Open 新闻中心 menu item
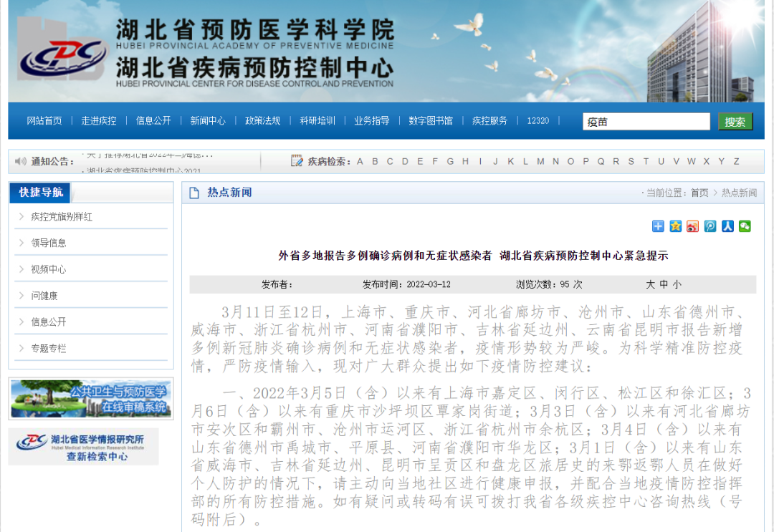The width and height of the screenshot is (774, 532). [x=208, y=121]
